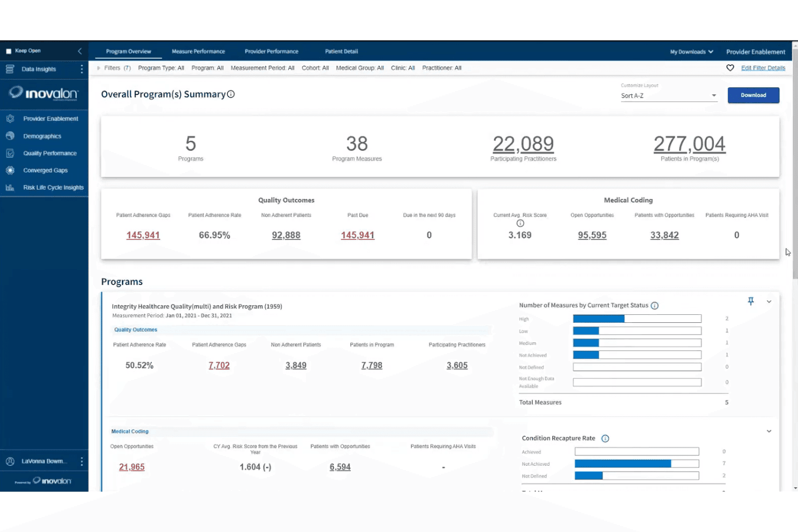
Task: Open the 21,965 Open Opportunities link
Action: point(132,467)
